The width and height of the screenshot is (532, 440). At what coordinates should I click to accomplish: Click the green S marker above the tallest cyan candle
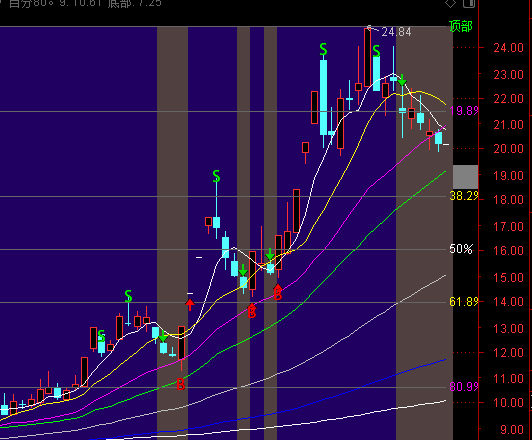click(323, 50)
